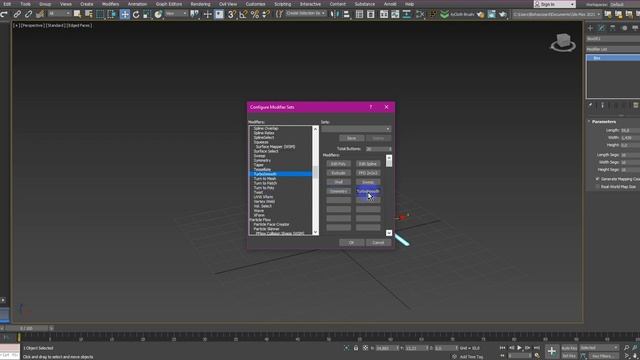Click the Length parameter field
The height and width of the screenshot is (360, 640).
630,130
